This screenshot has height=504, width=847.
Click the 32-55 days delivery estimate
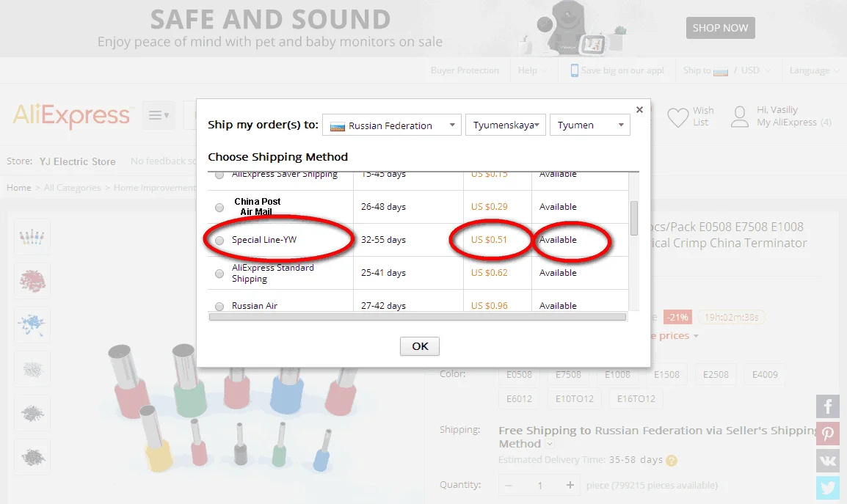coord(384,240)
